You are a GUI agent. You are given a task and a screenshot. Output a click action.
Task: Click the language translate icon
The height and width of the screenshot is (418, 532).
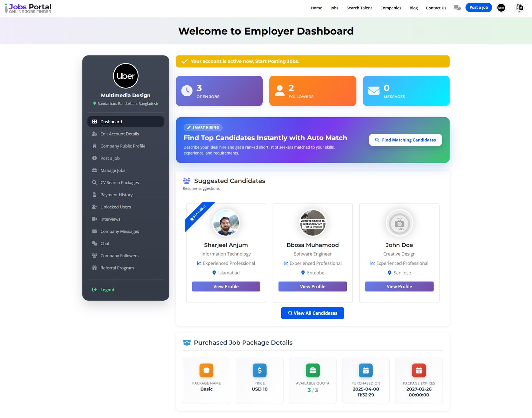(519, 8)
